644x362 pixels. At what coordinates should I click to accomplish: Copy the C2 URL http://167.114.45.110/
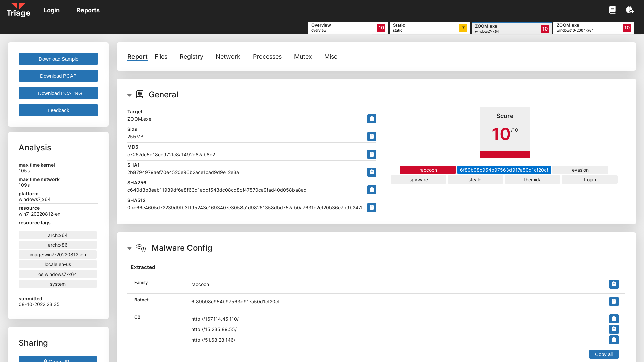pyautogui.click(x=614, y=319)
